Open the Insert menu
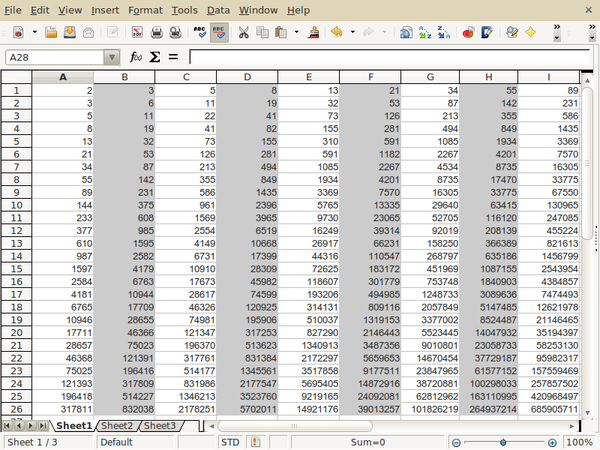The image size is (600, 450). (x=105, y=10)
